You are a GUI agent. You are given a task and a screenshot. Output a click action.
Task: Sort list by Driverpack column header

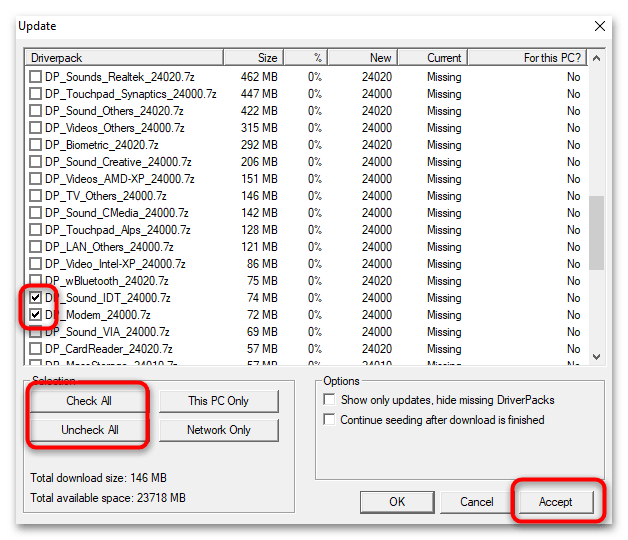124,58
